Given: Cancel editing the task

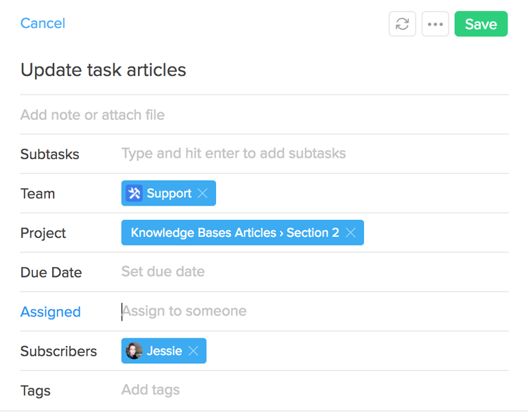Looking at the screenshot, I should (x=43, y=23).
